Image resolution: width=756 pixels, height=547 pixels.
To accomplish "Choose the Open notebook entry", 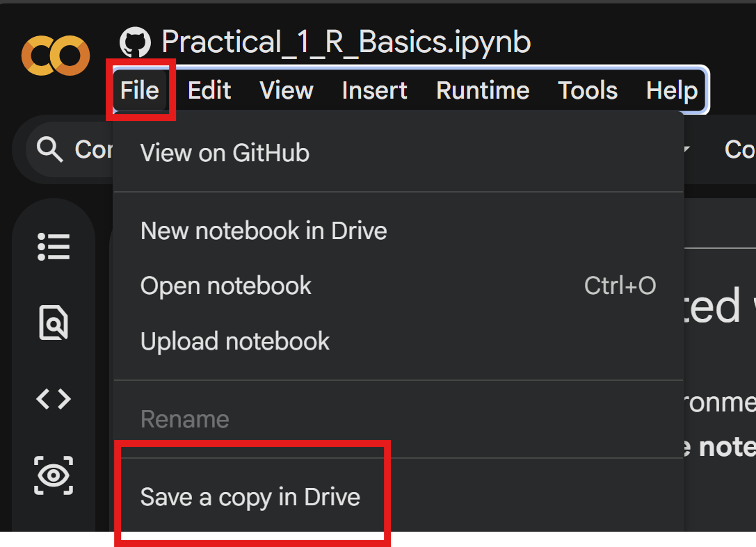I will pos(226,286).
